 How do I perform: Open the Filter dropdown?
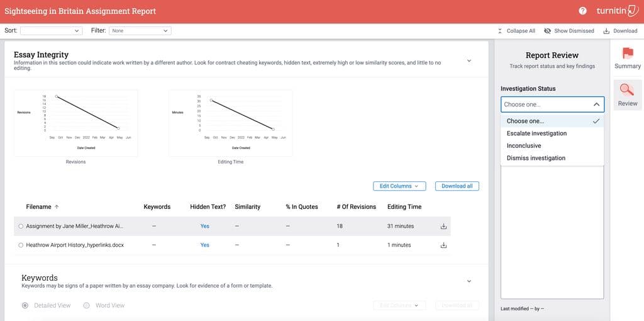[x=140, y=30]
